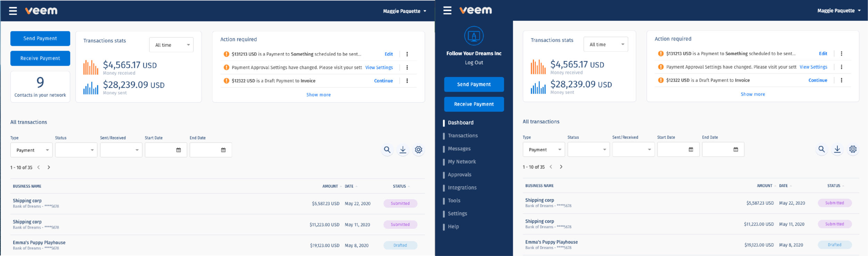Screen dimensions: 868x256
Task: Go to the next transactions page in the left dashboard view
Action: 49,167
